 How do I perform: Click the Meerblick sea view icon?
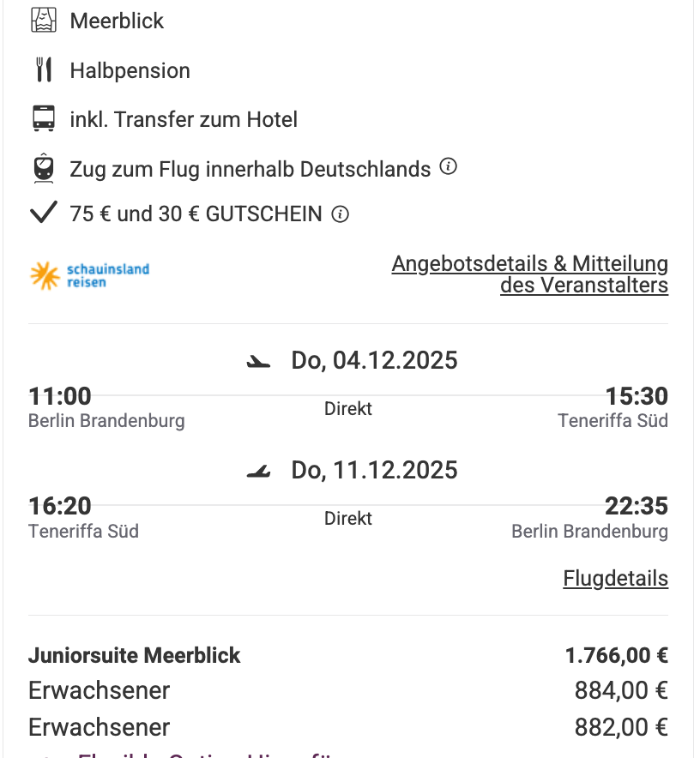click(44, 21)
